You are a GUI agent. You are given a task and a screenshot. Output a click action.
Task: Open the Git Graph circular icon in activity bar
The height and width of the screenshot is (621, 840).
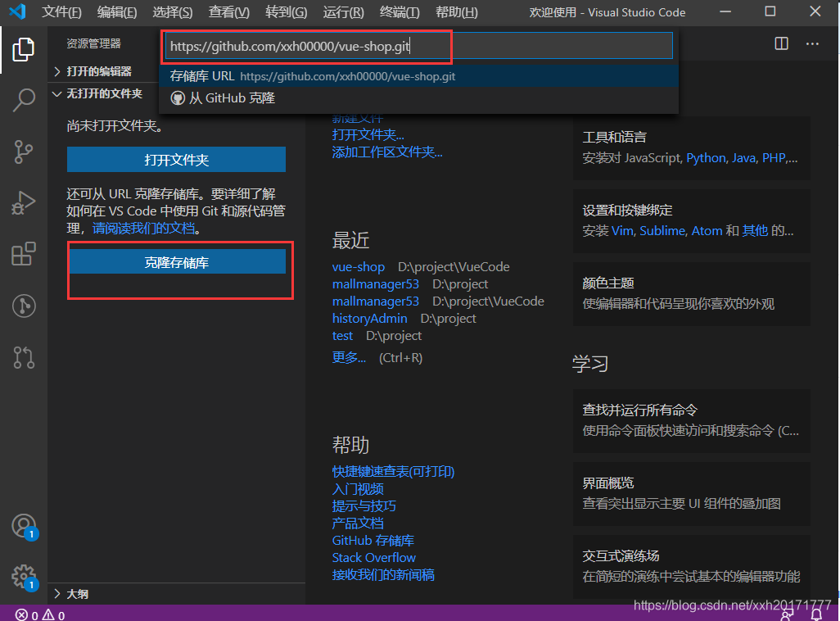pos(24,306)
